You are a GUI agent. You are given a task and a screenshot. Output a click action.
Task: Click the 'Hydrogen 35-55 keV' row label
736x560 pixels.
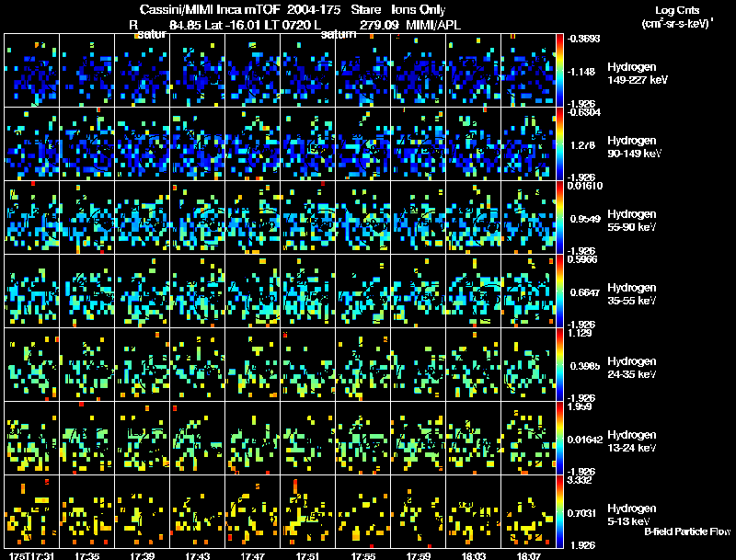(632, 294)
